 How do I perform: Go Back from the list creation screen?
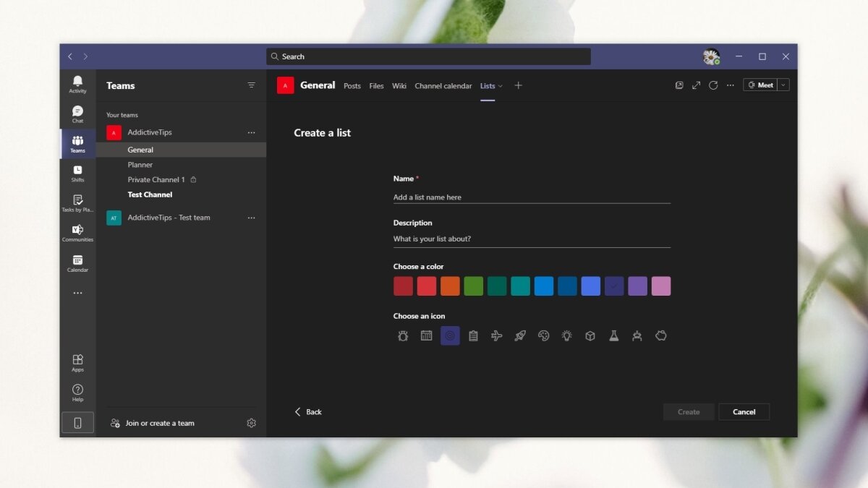tap(308, 411)
